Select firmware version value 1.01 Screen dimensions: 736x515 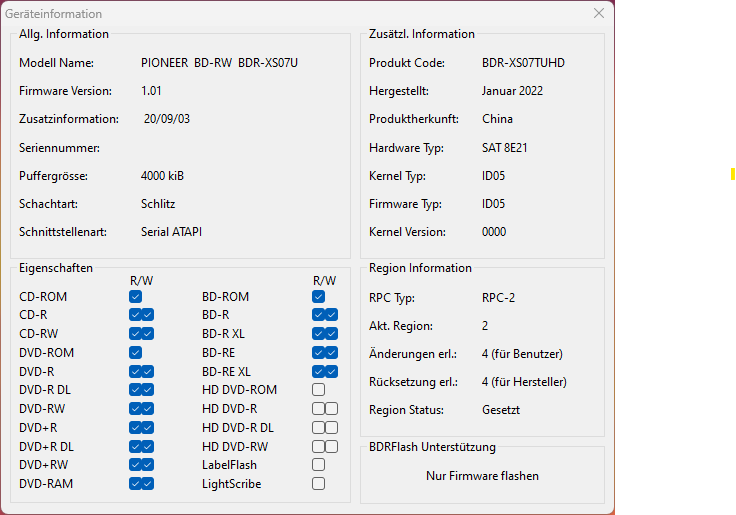click(151, 91)
